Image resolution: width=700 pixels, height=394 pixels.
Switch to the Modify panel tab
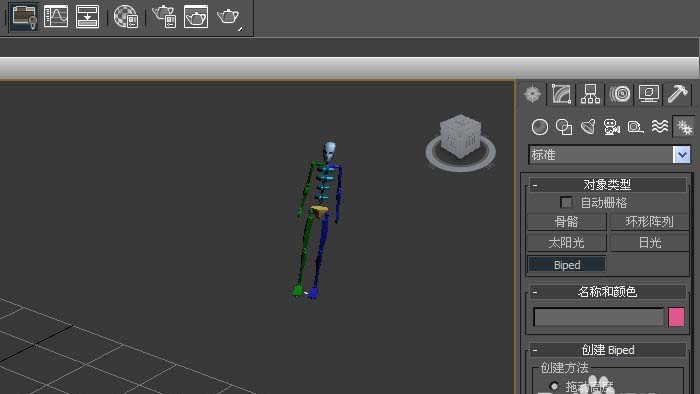(x=562, y=94)
